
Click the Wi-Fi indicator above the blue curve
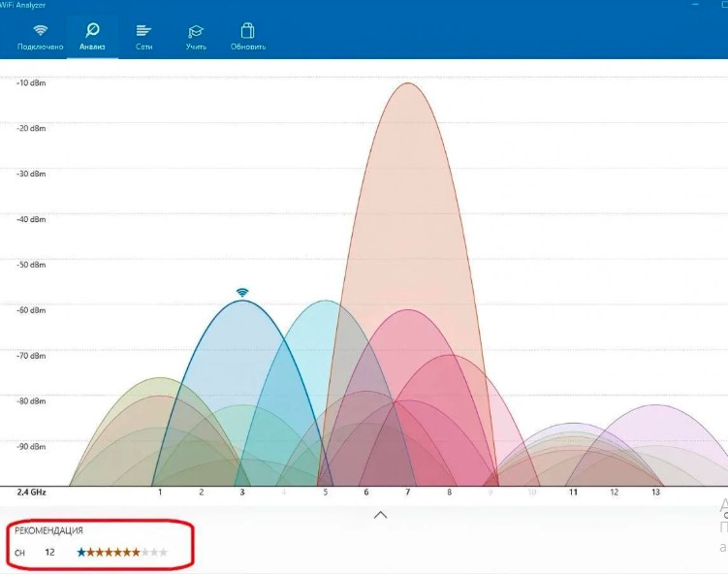(x=242, y=292)
